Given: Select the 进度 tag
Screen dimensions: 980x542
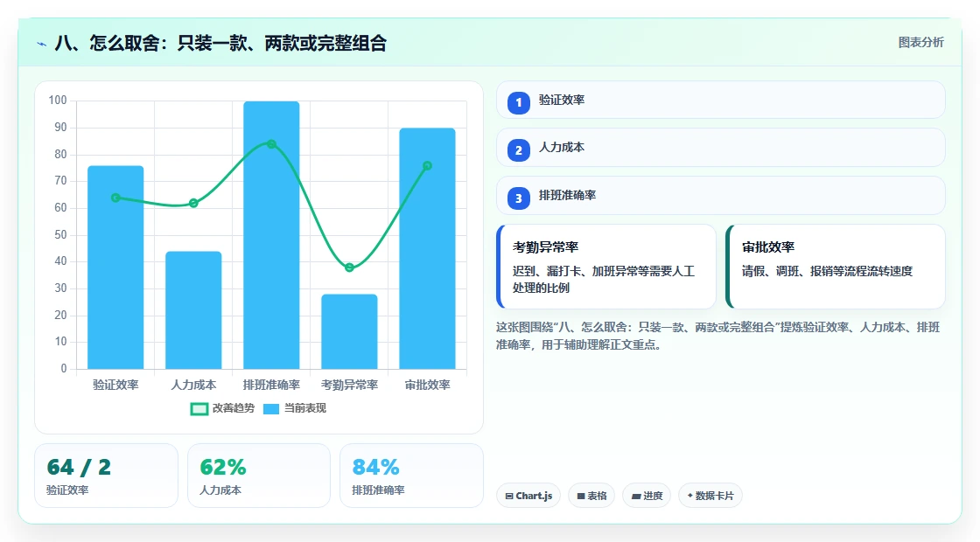Looking at the screenshot, I should click(x=647, y=496).
